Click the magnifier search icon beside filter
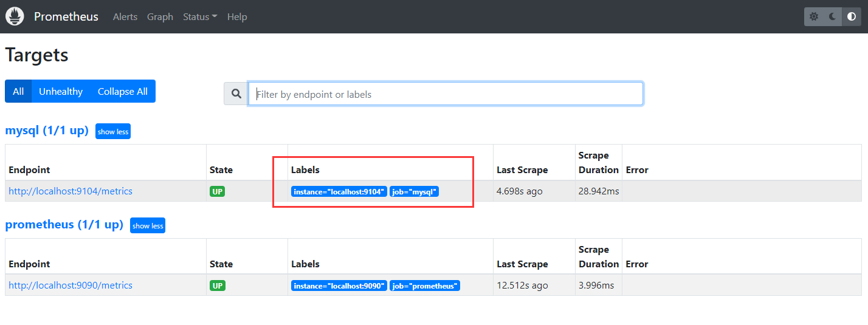The height and width of the screenshot is (325, 868). [x=236, y=94]
